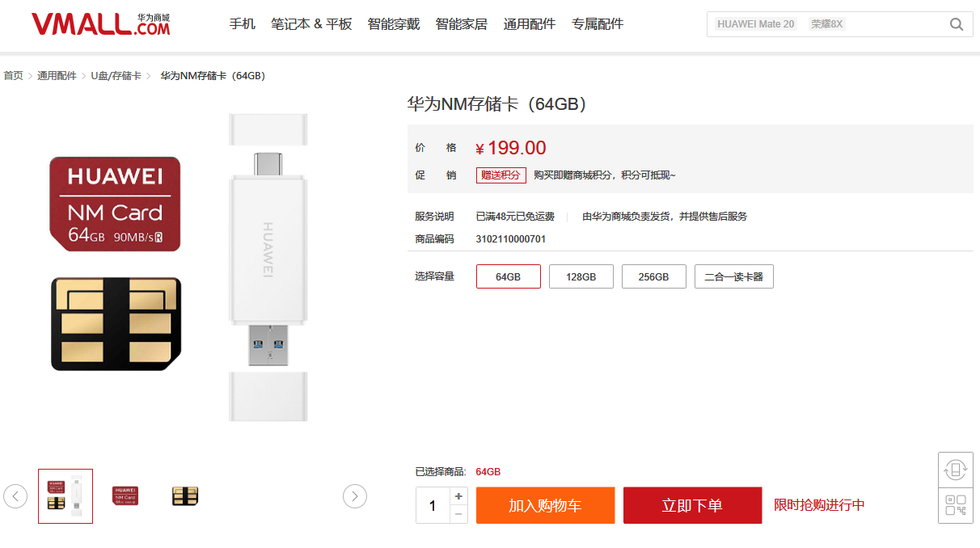Go to 首页 via the breadcrumb link
The height and width of the screenshot is (548, 980).
13,75
